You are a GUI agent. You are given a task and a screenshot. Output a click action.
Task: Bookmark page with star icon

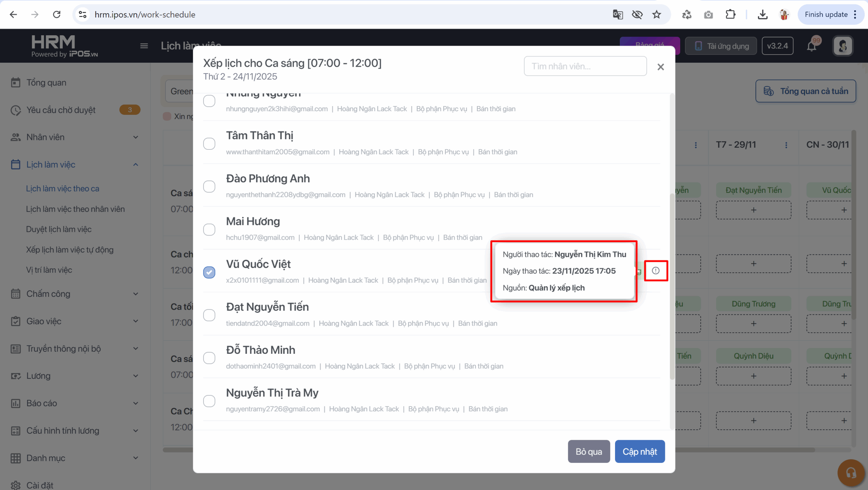coord(656,15)
